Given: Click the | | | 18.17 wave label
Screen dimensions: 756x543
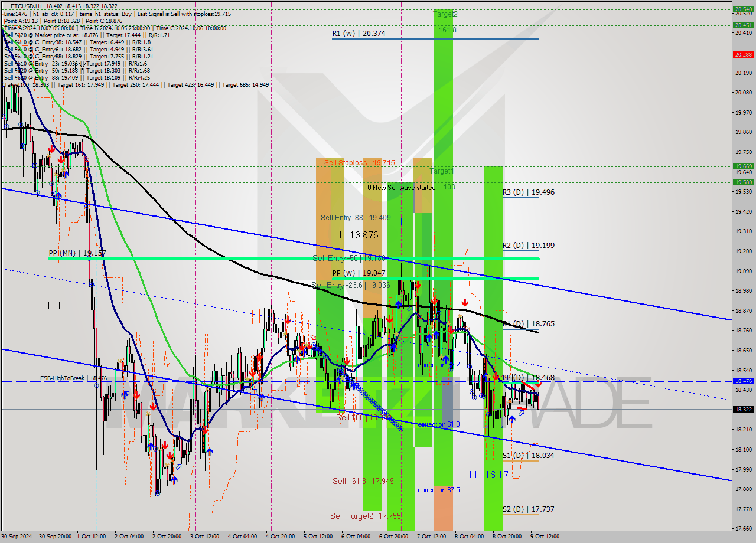Looking at the screenshot, I should click(488, 475).
